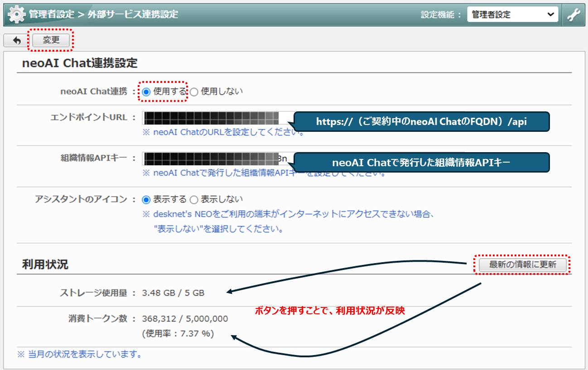Click the https FQDN /api callout
This screenshot has width=588, height=370.
point(421,122)
